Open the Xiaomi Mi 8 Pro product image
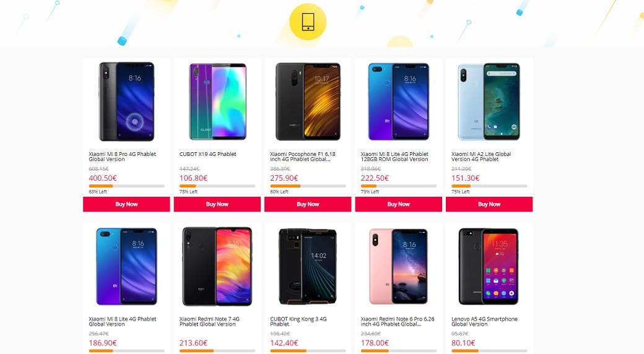644x354 pixels. [x=126, y=101]
